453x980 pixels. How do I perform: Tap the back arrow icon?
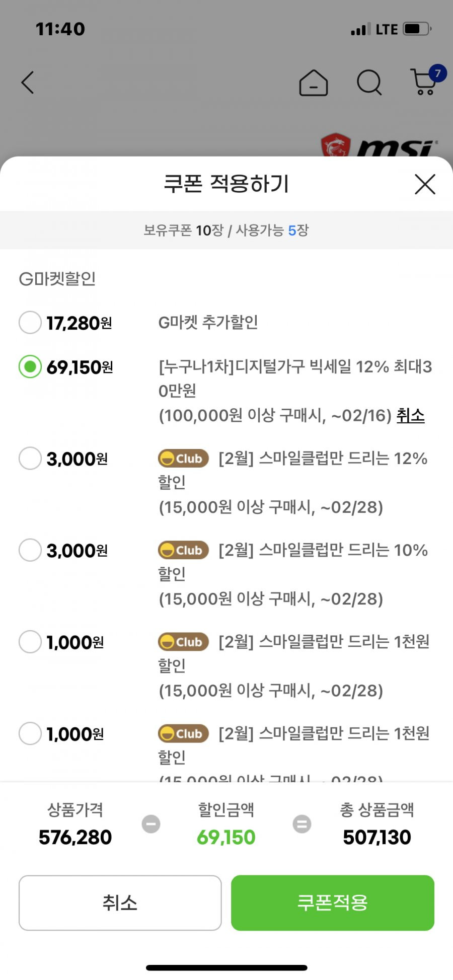(28, 83)
